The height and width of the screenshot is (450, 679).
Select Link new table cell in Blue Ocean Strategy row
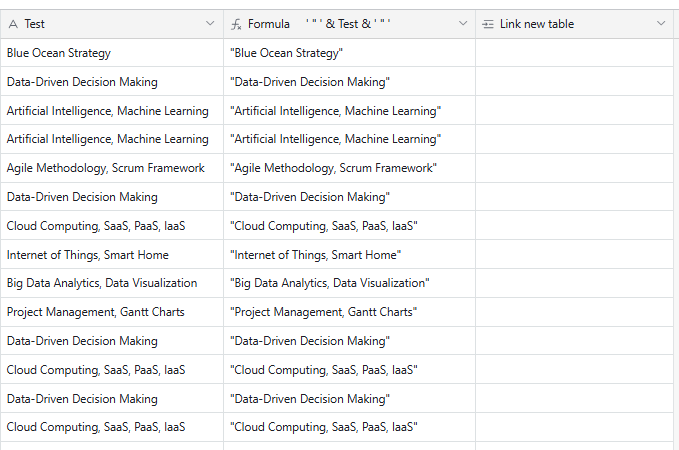pyautogui.click(x=574, y=53)
